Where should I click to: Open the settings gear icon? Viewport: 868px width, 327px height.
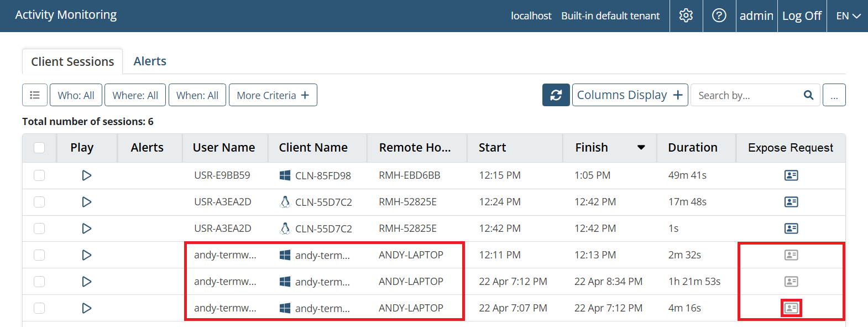[686, 15]
